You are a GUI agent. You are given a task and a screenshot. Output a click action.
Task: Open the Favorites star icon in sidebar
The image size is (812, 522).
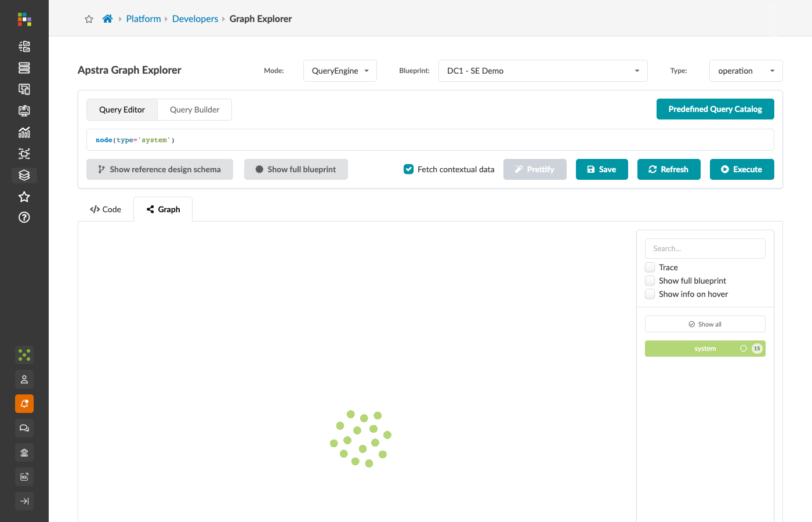[24, 197]
